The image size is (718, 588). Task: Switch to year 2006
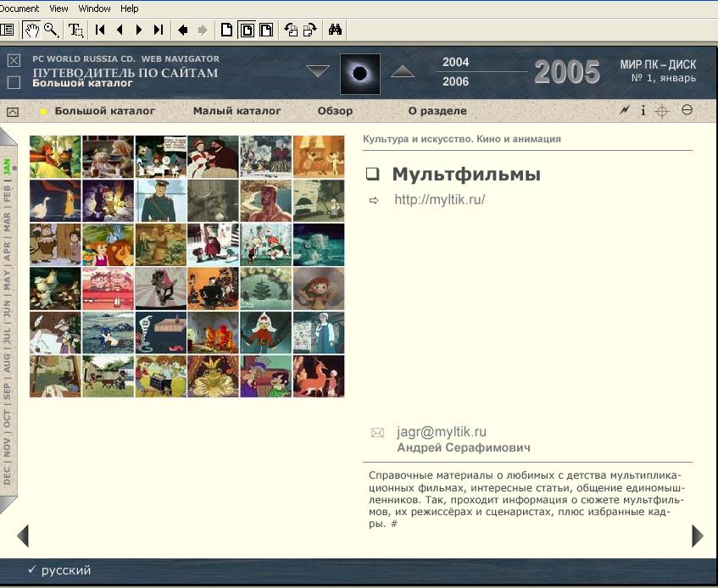[x=455, y=81]
